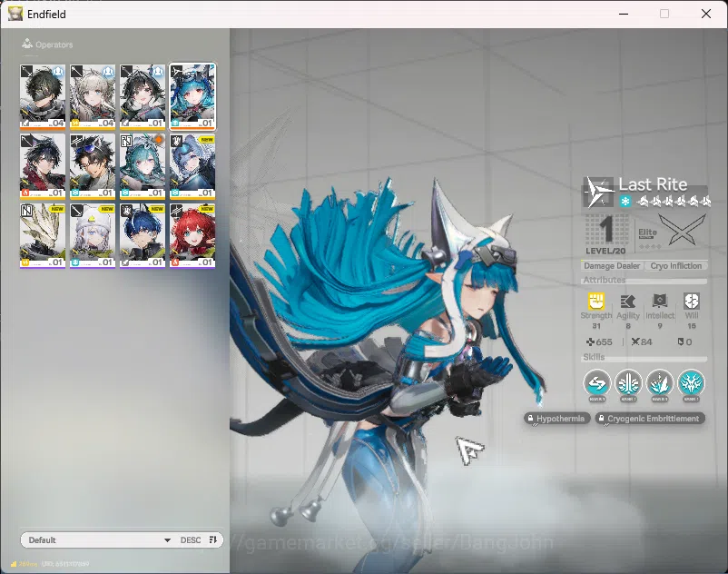Screen dimensions: 728x574
Task: Click Last Rite's class emblem icon
Action: [598, 192]
